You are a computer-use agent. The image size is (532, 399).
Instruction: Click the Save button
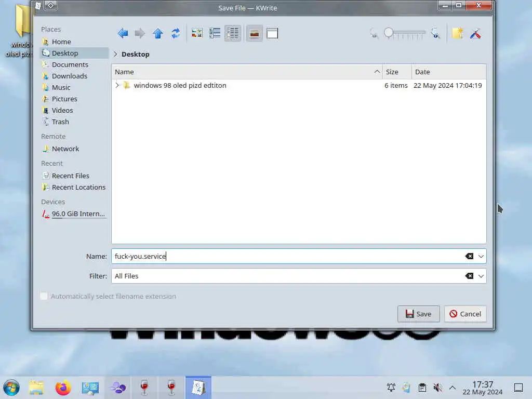click(x=418, y=314)
